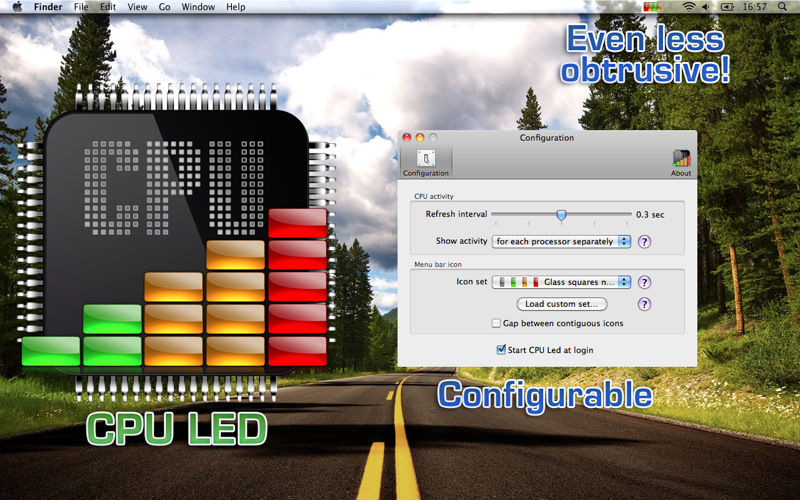Open the View menu
Screen dimensions: 800x500
(137, 7)
